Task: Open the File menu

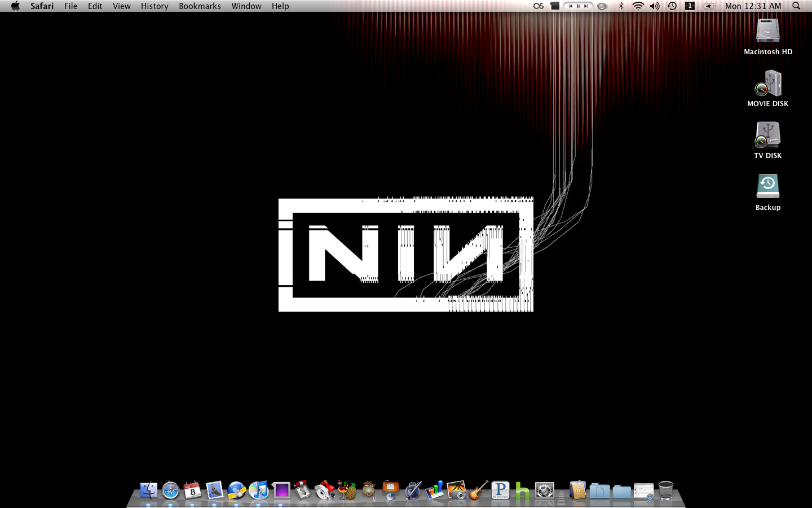Action: pyautogui.click(x=71, y=6)
